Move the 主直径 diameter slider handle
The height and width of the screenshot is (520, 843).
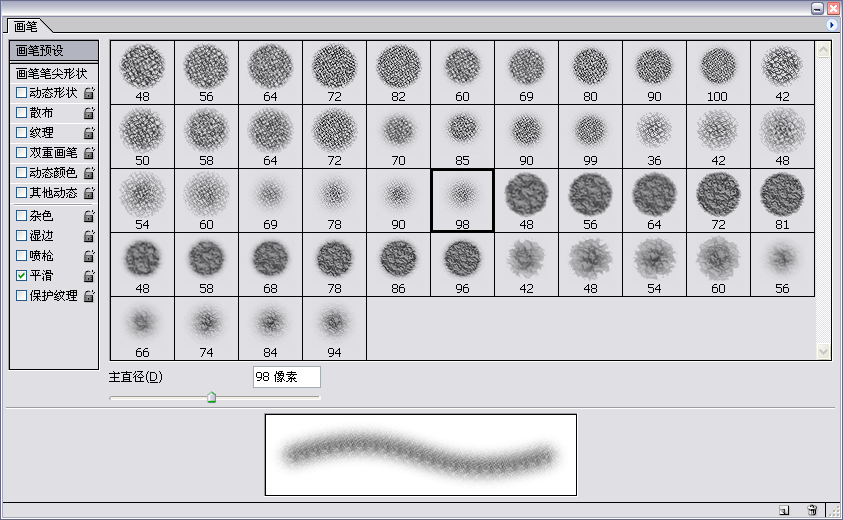(212, 397)
